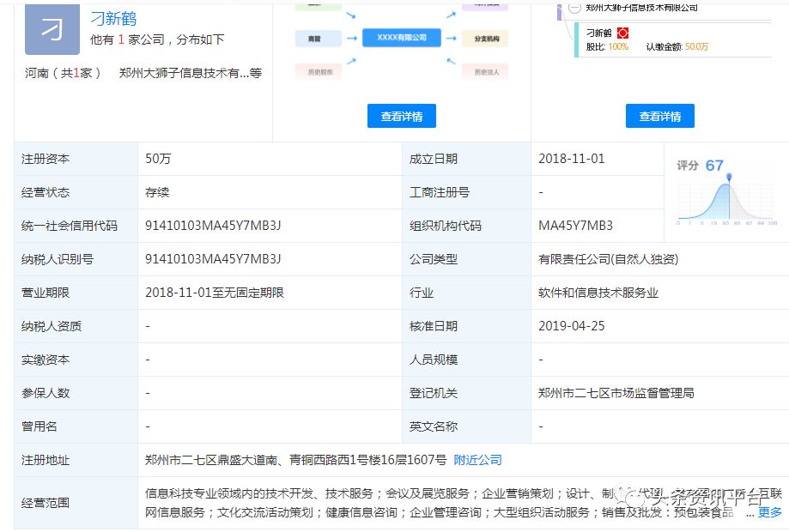Click the 分支机构 node in relationship diagram
The image size is (789, 532).
pyautogui.click(x=485, y=39)
